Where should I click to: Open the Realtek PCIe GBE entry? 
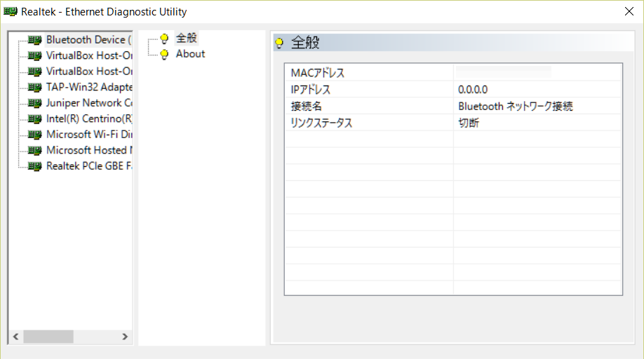click(89, 165)
